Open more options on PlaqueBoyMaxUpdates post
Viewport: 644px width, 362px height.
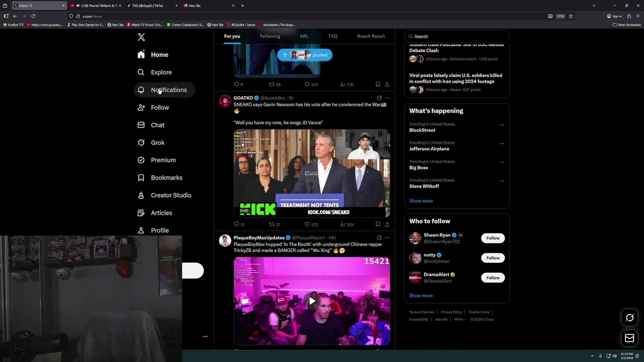pyautogui.click(x=387, y=238)
